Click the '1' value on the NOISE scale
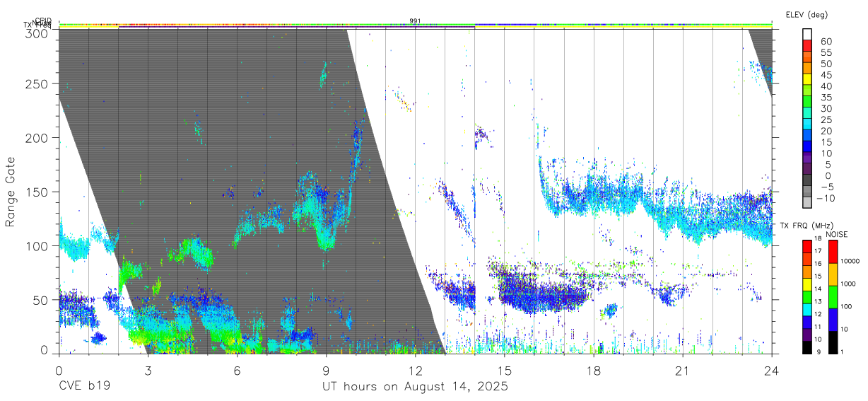The height and width of the screenshot is (401, 868). click(842, 352)
